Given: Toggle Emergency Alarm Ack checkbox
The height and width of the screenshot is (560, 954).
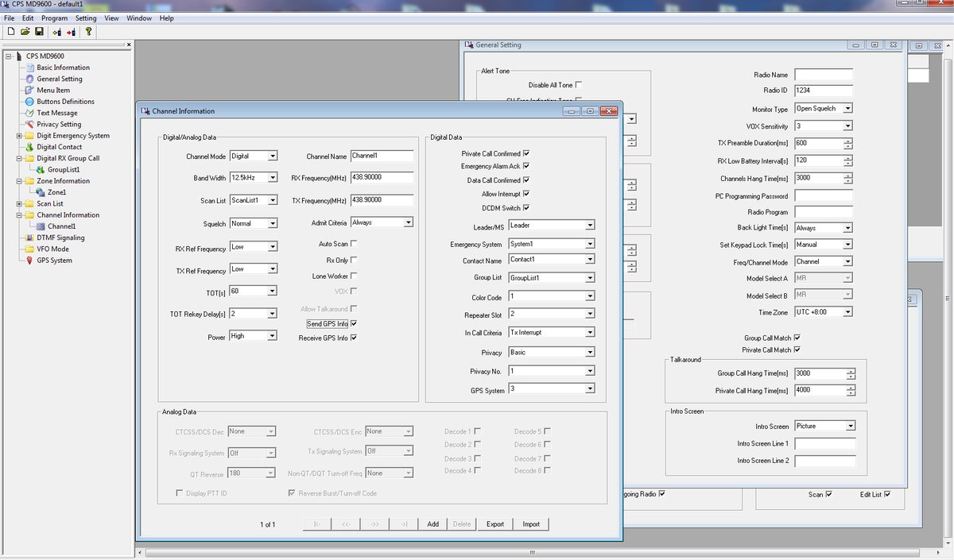Looking at the screenshot, I should tap(526, 166).
